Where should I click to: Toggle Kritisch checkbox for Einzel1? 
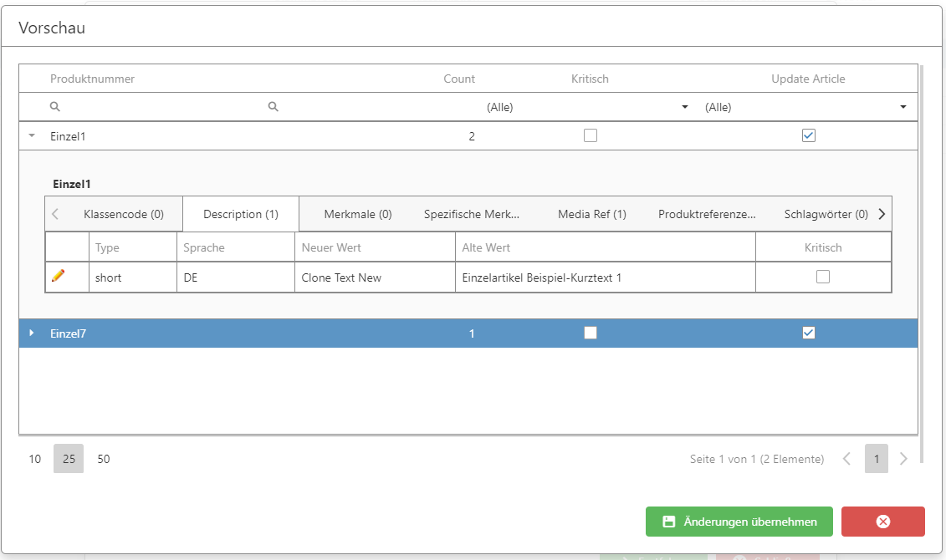pyautogui.click(x=591, y=135)
